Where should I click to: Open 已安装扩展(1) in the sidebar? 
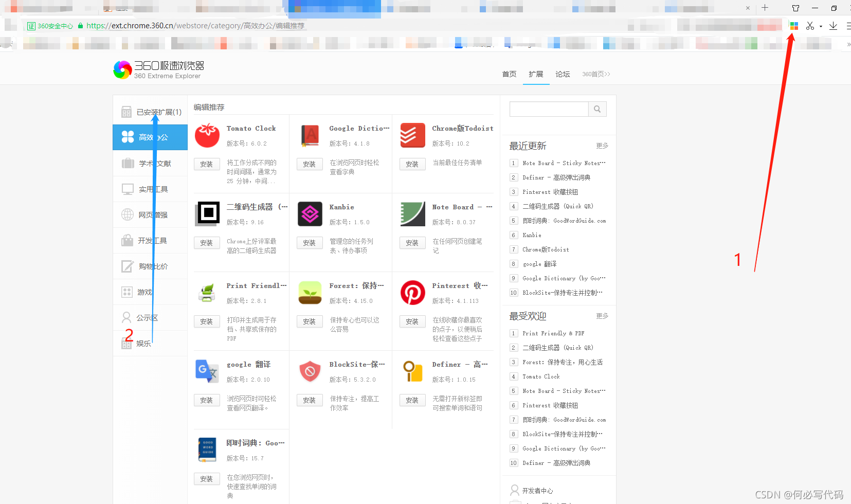(x=151, y=112)
